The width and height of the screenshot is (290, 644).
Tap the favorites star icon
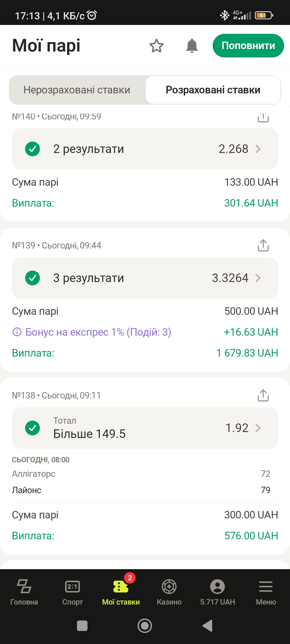coord(156,46)
